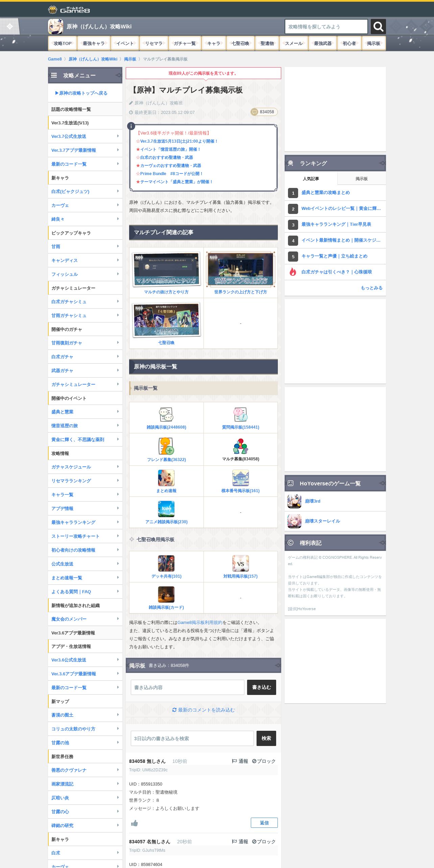The height and width of the screenshot is (868, 434).
Task: Expand the よくある質問｜FAQ sidebar arrow
Action: (x=118, y=591)
